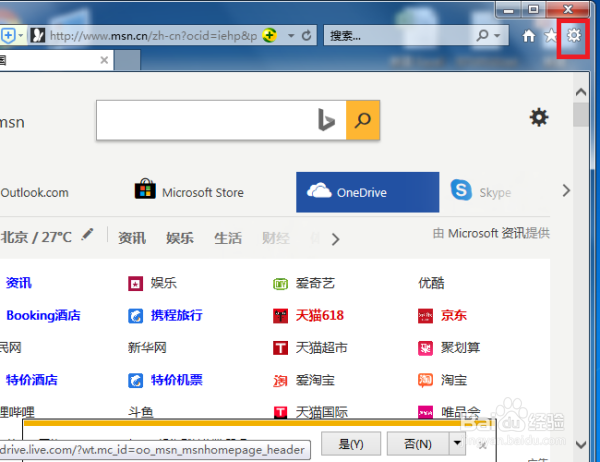The image size is (600, 462).
Task: Expand the search provider dropdown arrow
Action: [x=497, y=36]
